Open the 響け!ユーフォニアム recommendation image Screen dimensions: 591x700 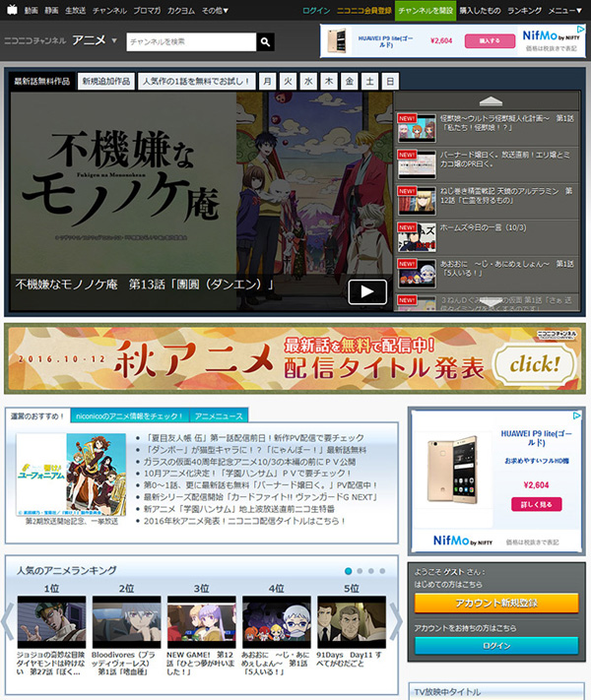click(x=71, y=475)
